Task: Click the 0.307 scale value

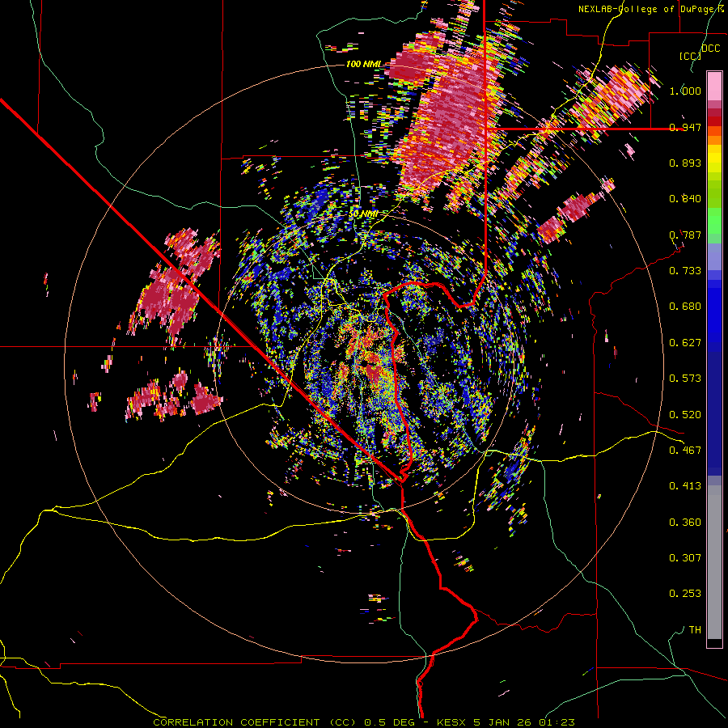Action: (685, 558)
